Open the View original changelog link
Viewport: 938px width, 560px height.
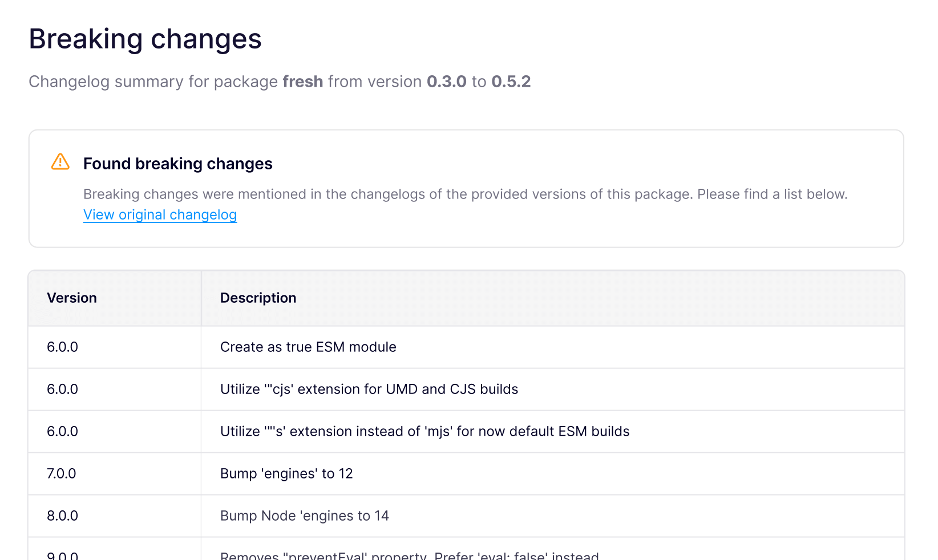(160, 215)
